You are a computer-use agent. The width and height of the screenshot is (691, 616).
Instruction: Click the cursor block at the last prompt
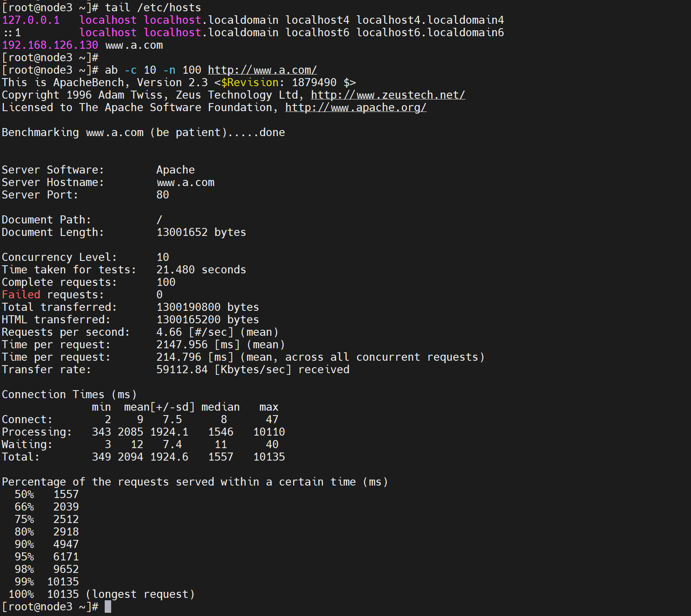[108, 606]
